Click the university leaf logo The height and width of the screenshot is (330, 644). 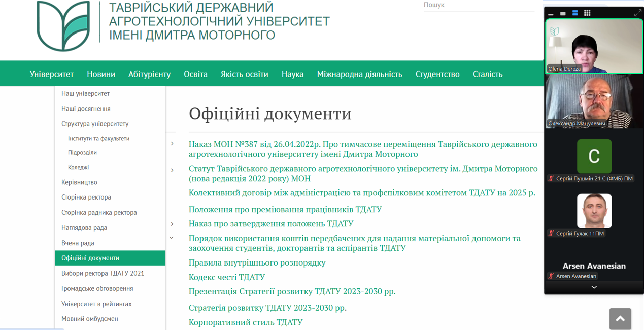tap(63, 26)
